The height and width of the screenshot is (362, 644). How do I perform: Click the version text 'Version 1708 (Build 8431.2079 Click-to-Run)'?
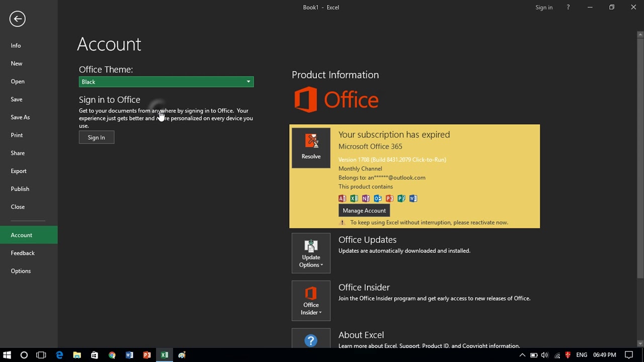coord(392,160)
